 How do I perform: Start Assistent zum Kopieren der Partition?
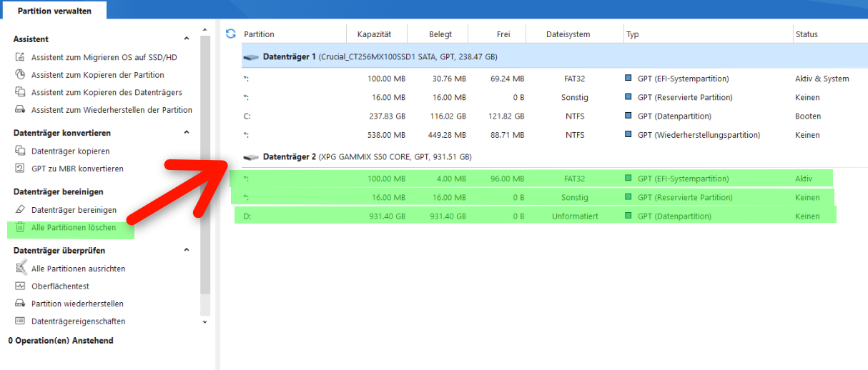point(98,75)
